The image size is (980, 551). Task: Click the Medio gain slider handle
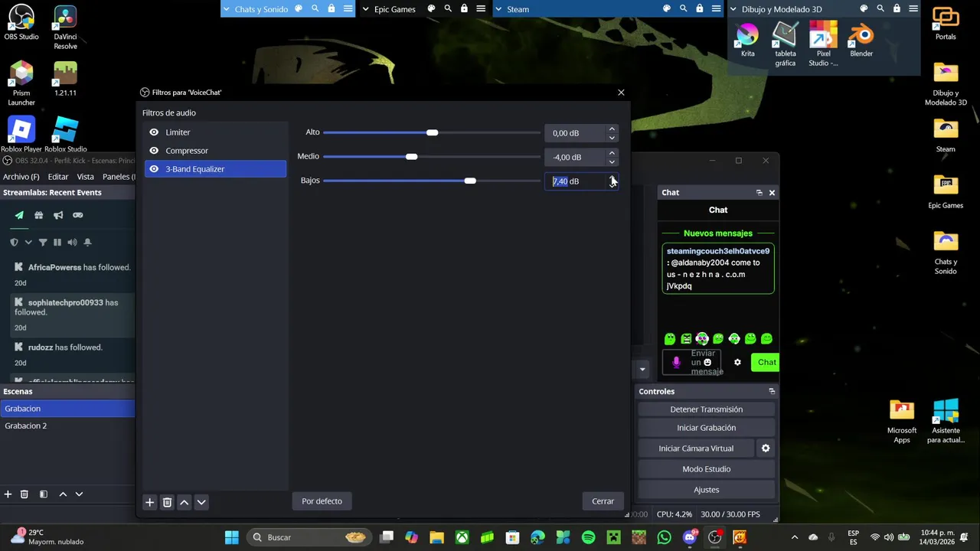click(412, 157)
